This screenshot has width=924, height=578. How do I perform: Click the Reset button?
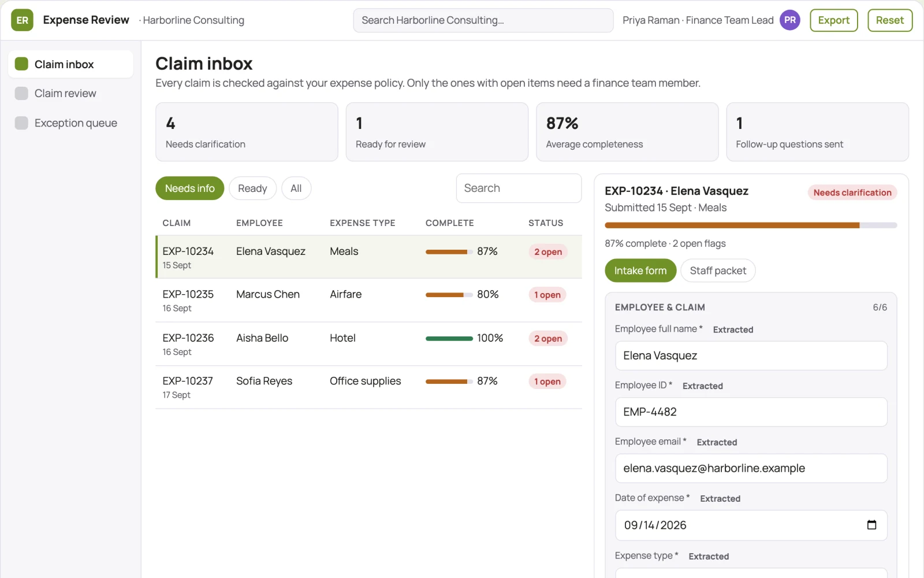point(890,20)
